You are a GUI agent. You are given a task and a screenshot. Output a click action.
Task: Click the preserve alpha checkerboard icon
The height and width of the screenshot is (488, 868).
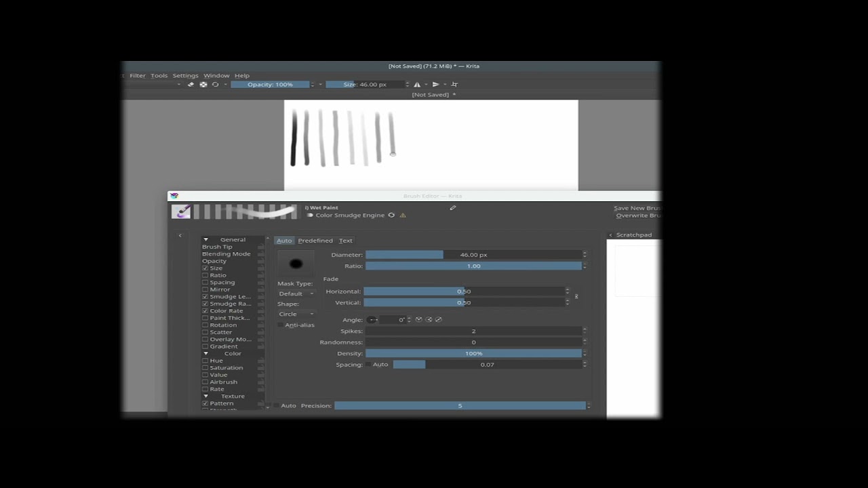click(x=203, y=85)
